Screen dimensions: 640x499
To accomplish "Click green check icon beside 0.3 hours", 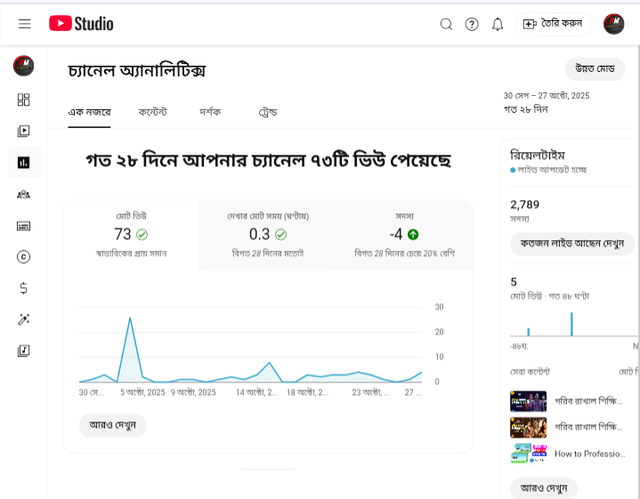I will pos(281,235).
